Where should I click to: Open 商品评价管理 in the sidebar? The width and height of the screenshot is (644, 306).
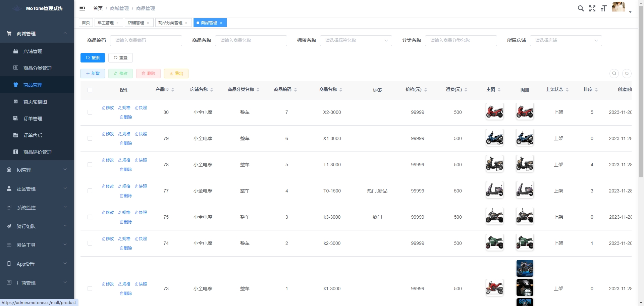click(37, 152)
